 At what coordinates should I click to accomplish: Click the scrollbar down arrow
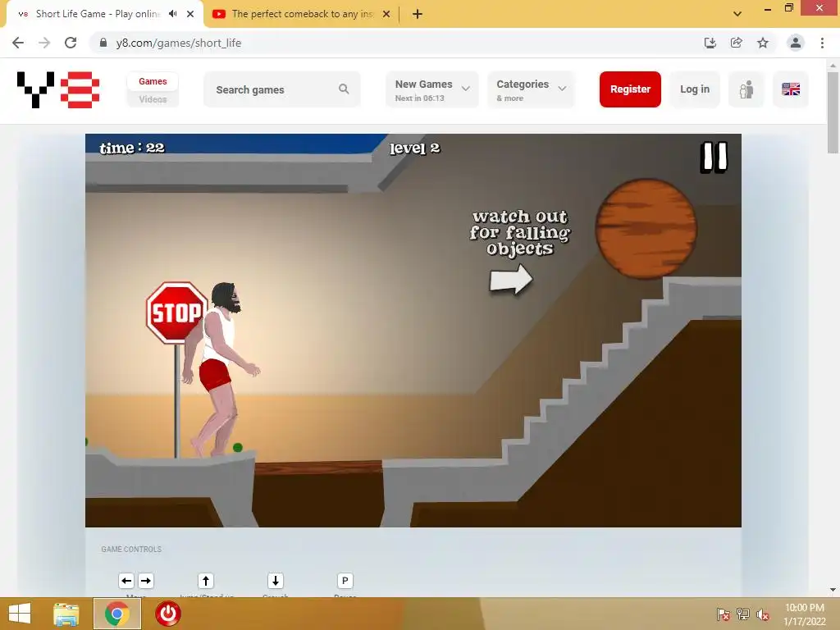(833, 590)
